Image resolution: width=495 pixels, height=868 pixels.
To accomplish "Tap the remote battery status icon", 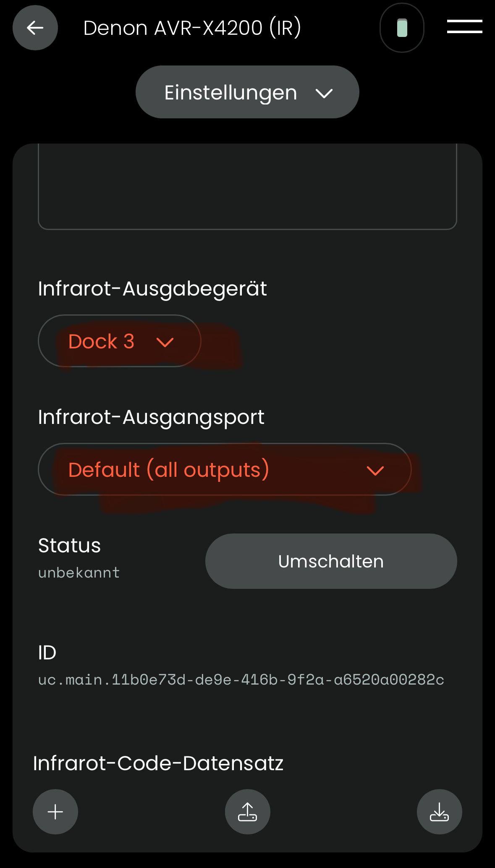I will click(402, 28).
